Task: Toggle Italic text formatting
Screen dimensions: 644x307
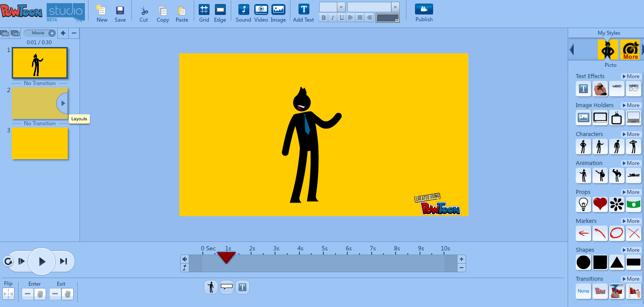Action: tap(332, 18)
